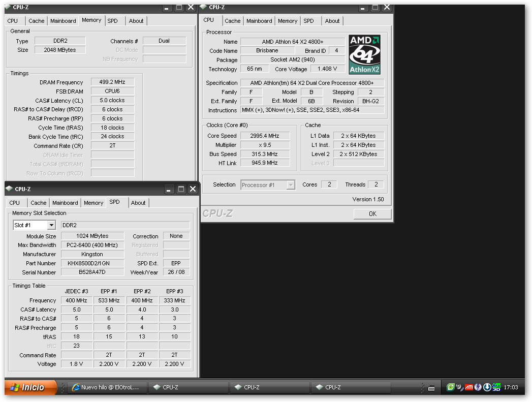Image resolution: width=532 pixels, height=402 pixels.
Task: Click the green circular icon in the system tray
Action: pyautogui.click(x=450, y=387)
